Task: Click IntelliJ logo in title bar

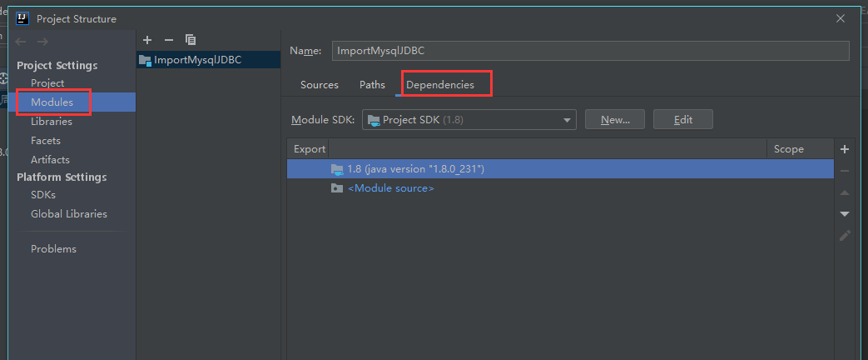Action: pos(22,18)
